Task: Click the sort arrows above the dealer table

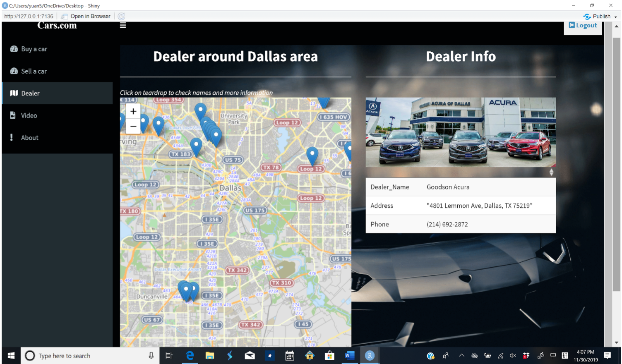Action: coord(551,172)
